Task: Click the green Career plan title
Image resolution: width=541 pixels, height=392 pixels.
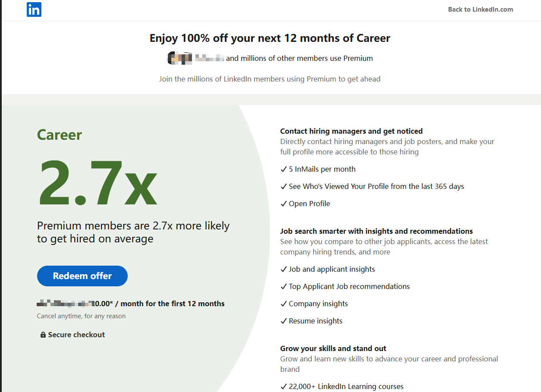Action: [60, 135]
